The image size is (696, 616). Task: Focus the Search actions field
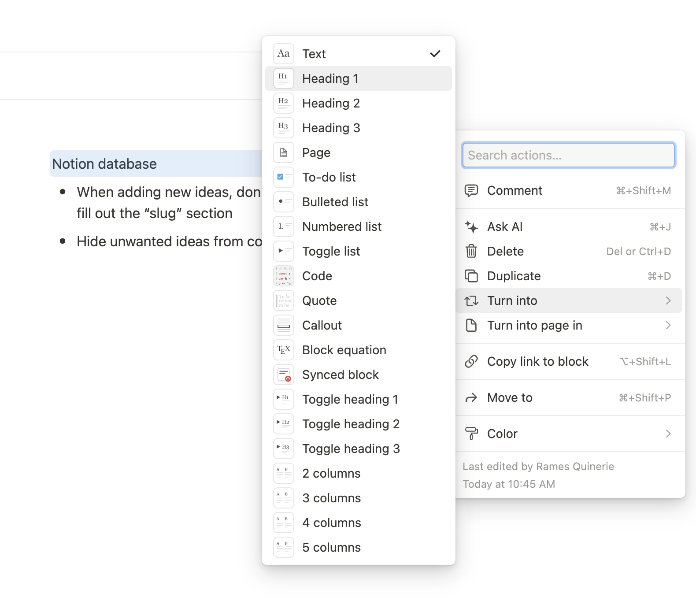pyautogui.click(x=569, y=155)
